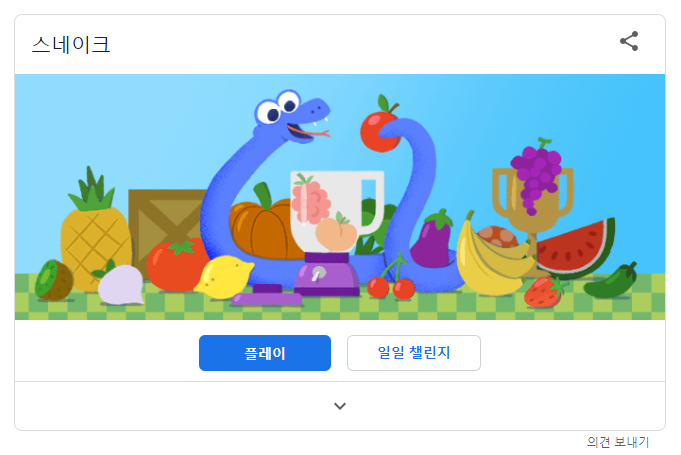Select the sliced kiwi in the banner
The height and width of the screenshot is (455, 681).
pos(54,280)
